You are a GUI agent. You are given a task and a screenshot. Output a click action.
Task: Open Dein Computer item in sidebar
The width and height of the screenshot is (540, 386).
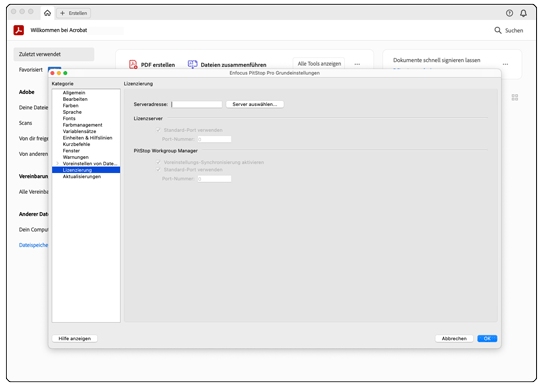pyautogui.click(x=33, y=230)
